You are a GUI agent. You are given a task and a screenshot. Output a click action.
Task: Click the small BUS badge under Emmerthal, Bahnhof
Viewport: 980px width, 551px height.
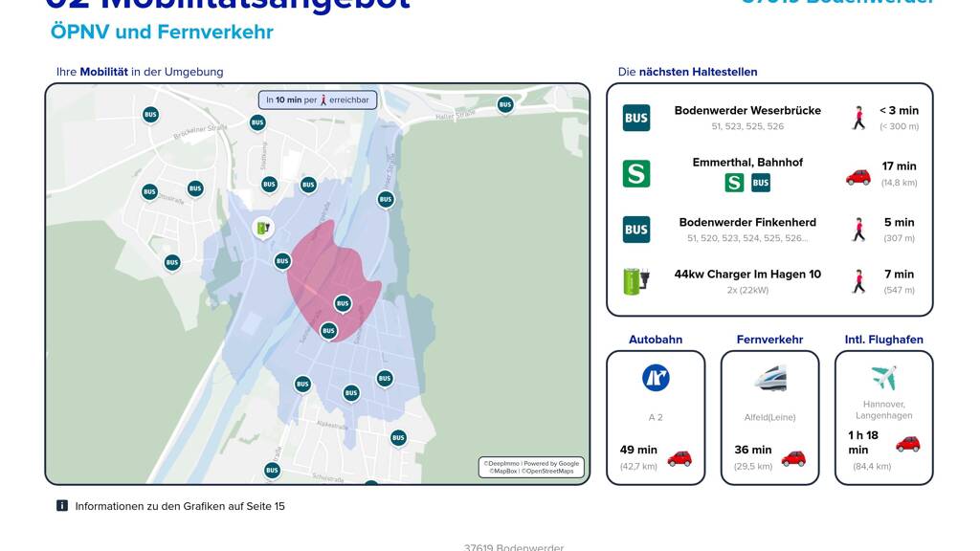(x=761, y=183)
